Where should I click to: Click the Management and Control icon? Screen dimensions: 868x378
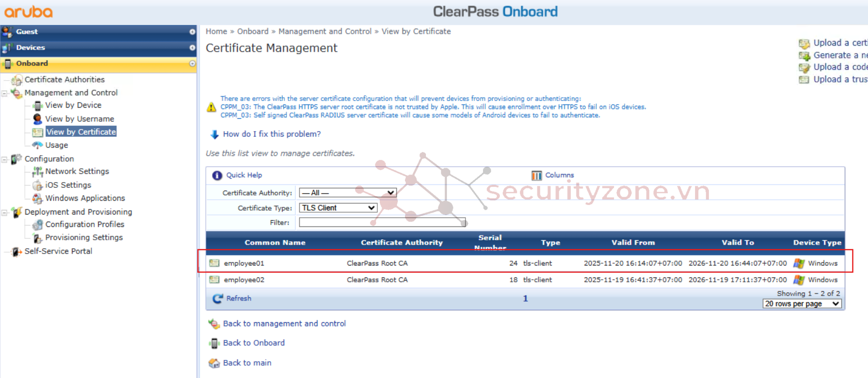(17, 93)
